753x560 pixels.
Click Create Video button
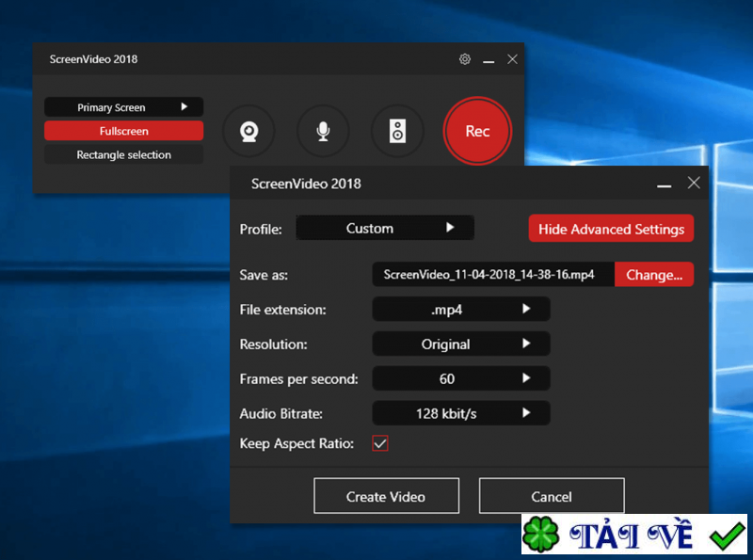[x=386, y=496]
